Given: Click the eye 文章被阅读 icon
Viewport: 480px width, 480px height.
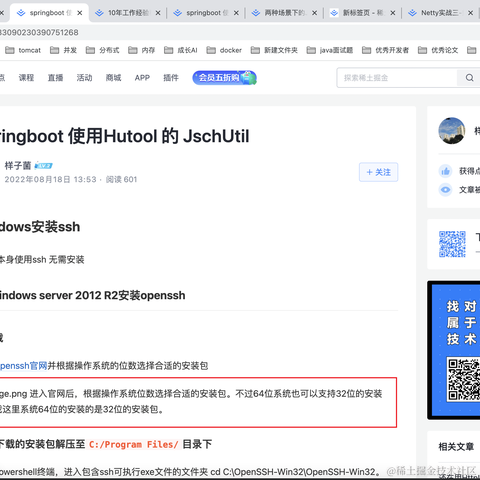Looking at the screenshot, I should (x=445, y=190).
